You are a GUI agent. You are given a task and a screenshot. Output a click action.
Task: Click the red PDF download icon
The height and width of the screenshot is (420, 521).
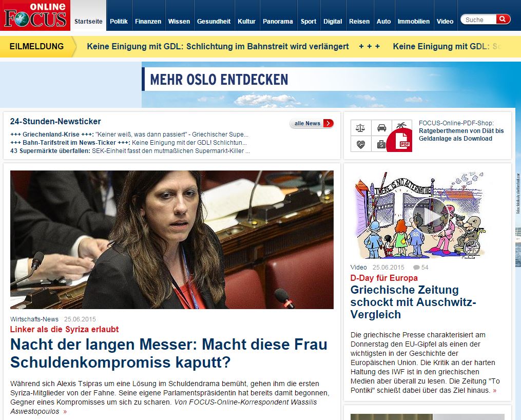[400, 141]
